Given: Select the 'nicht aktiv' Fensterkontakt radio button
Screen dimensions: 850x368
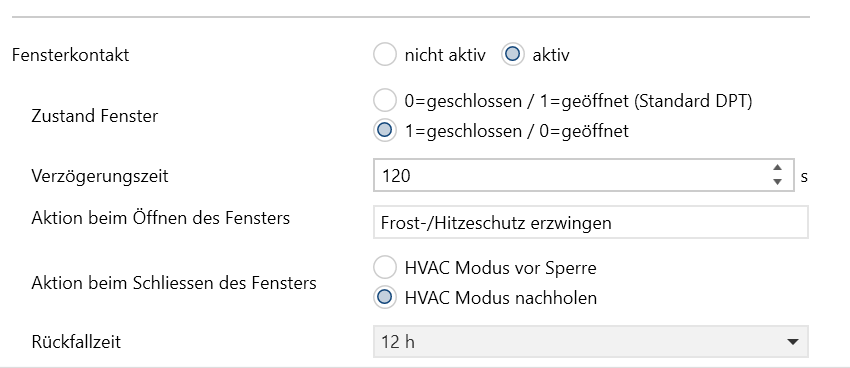Looking at the screenshot, I should click(385, 55).
